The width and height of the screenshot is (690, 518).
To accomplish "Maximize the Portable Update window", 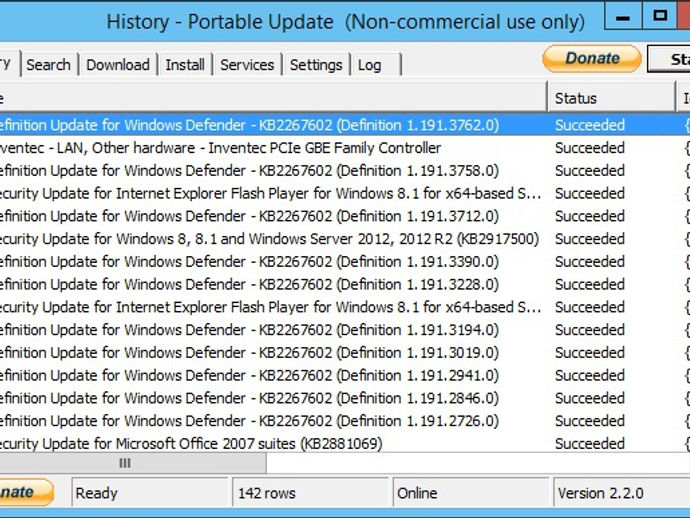I will click(x=659, y=17).
